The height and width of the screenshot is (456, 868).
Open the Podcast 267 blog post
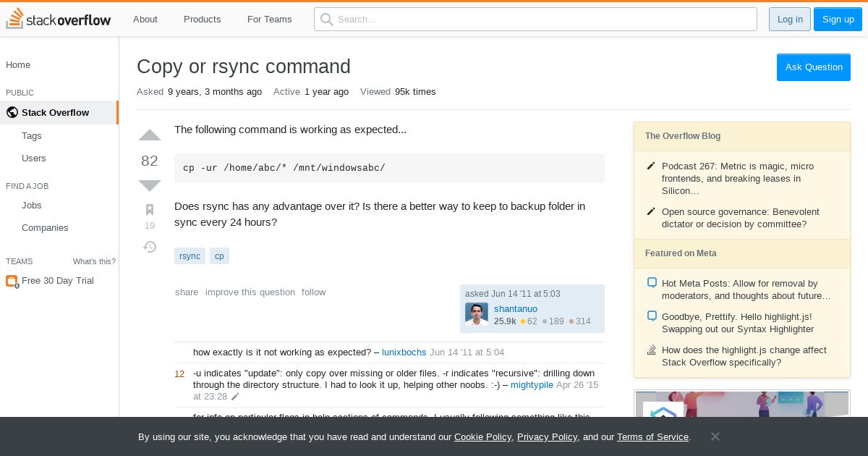coord(738,178)
